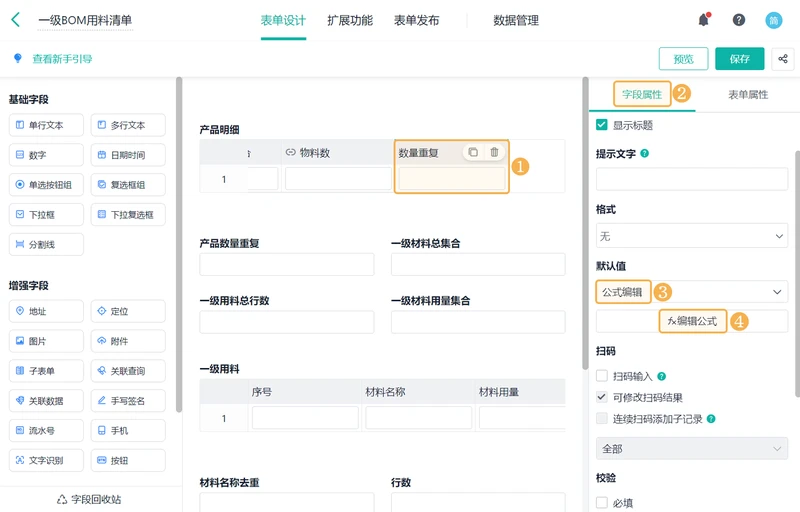800x512 pixels.
Task: Click the 预览 button
Action: coord(683,59)
